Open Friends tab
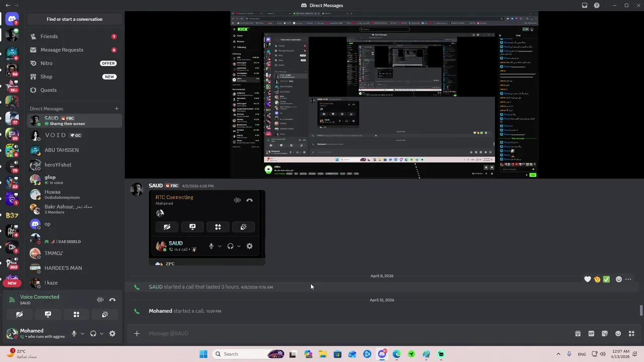 (x=74, y=36)
